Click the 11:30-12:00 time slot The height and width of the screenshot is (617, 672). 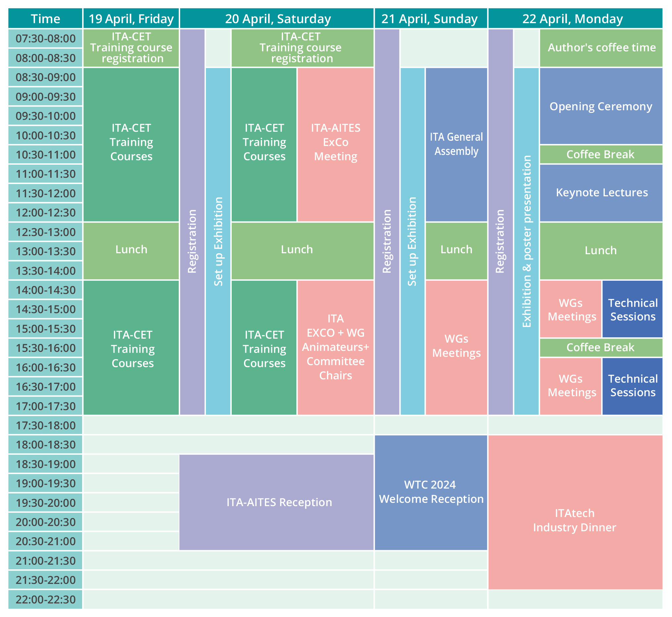point(45,193)
